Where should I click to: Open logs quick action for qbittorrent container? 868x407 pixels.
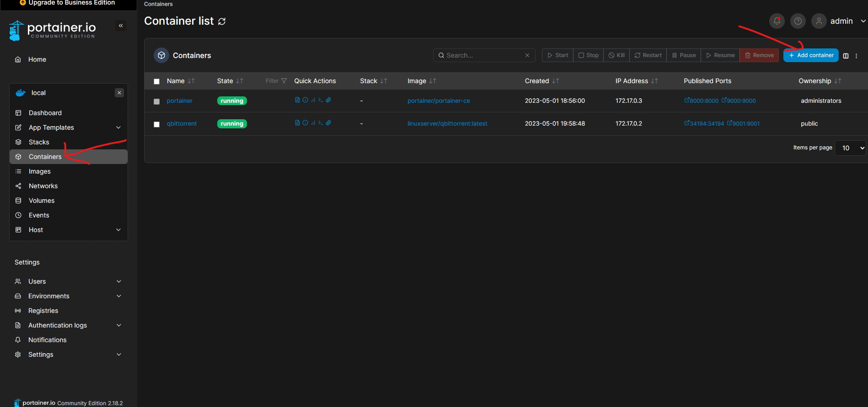(x=297, y=123)
